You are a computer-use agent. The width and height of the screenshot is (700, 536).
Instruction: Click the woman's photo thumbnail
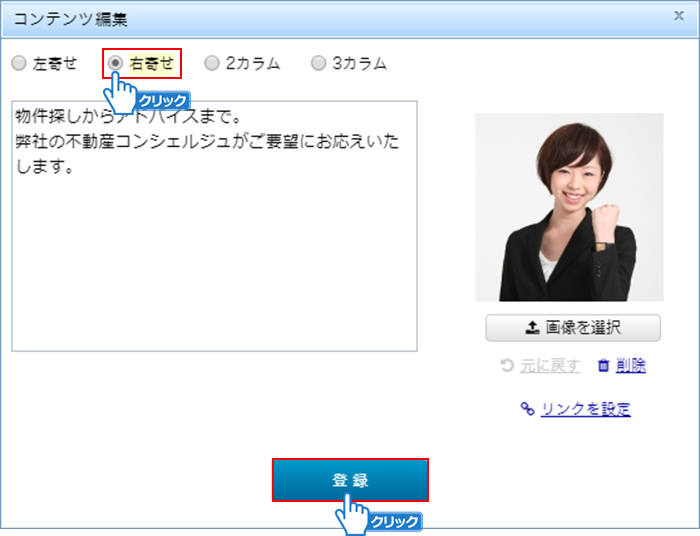point(568,207)
